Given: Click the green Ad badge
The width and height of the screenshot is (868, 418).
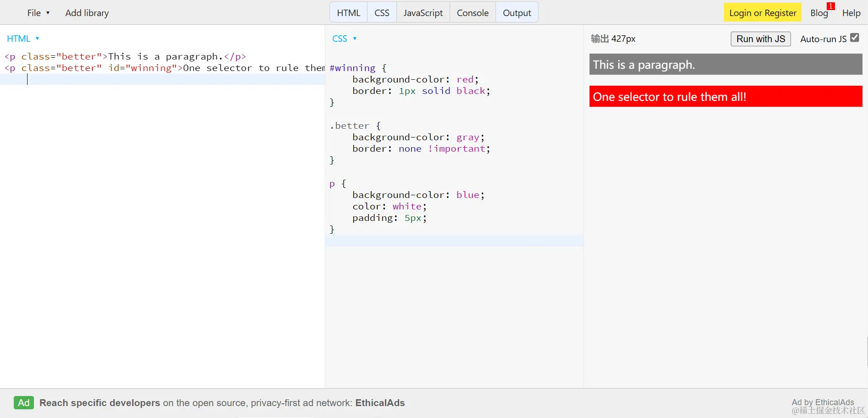Looking at the screenshot, I should pyautogui.click(x=24, y=403).
